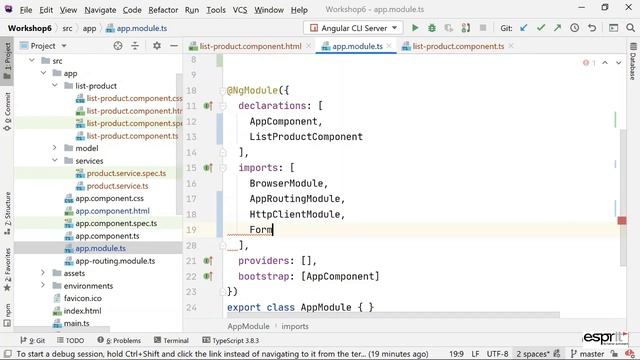Expand the environments folder

43,285
